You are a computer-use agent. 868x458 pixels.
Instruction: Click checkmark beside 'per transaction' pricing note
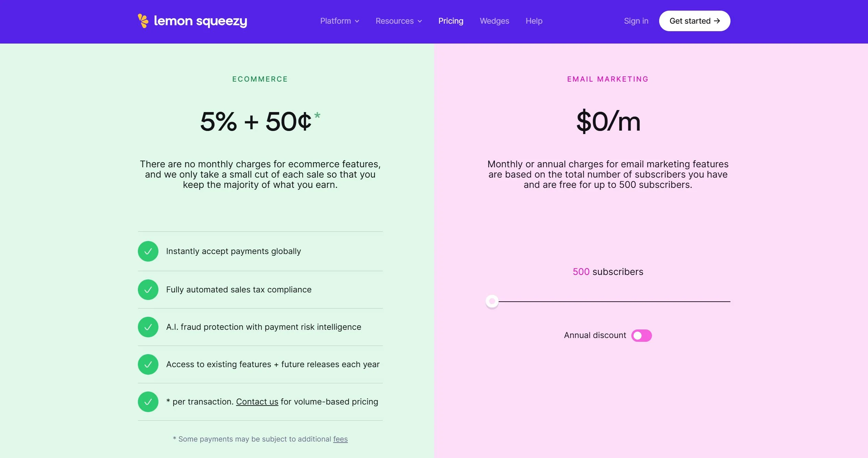[148, 401]
